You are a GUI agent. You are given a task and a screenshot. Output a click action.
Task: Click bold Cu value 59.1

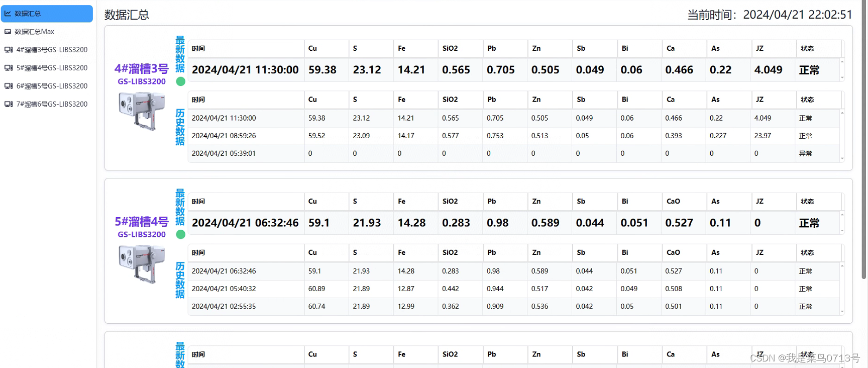319,223
